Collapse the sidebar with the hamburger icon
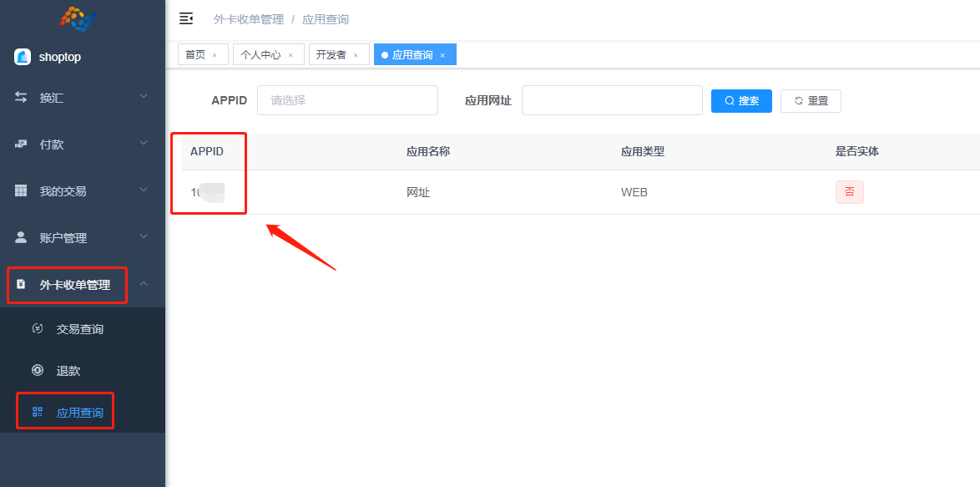This screenshot has height=487, width=980. click(186, 18)
